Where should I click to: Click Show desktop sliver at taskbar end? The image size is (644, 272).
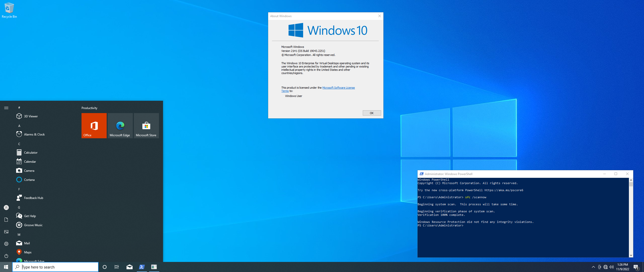pyautogui.click(x=643, y=267)
